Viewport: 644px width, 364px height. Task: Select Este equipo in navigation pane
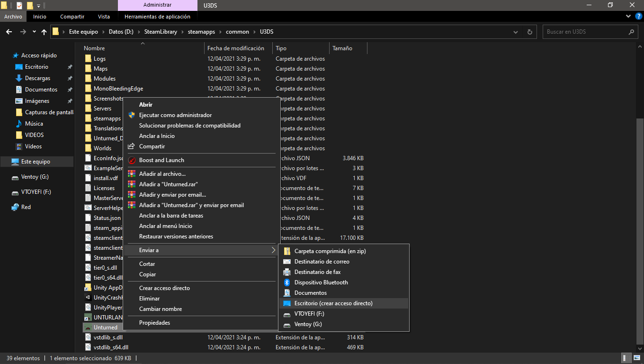36,162
